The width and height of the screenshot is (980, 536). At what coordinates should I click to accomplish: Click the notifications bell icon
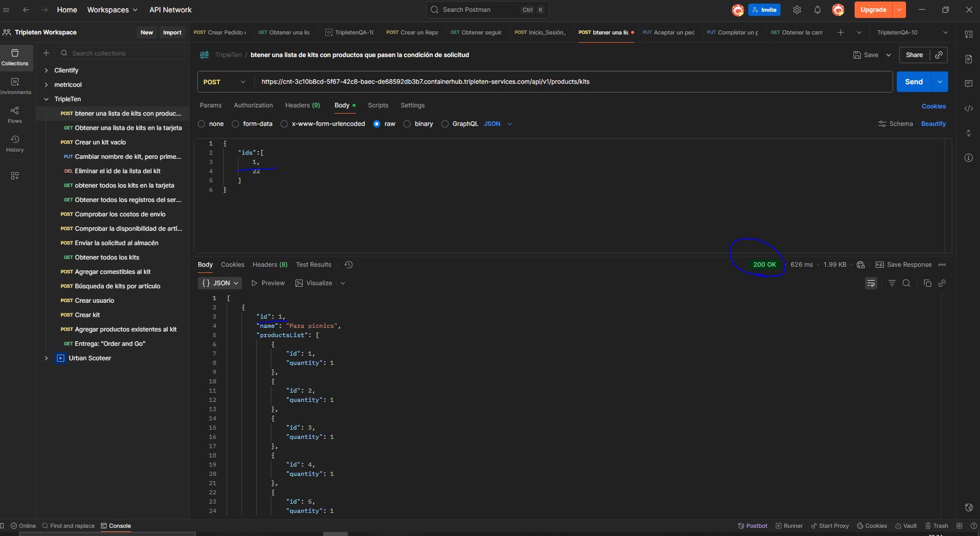pos(817,10)
